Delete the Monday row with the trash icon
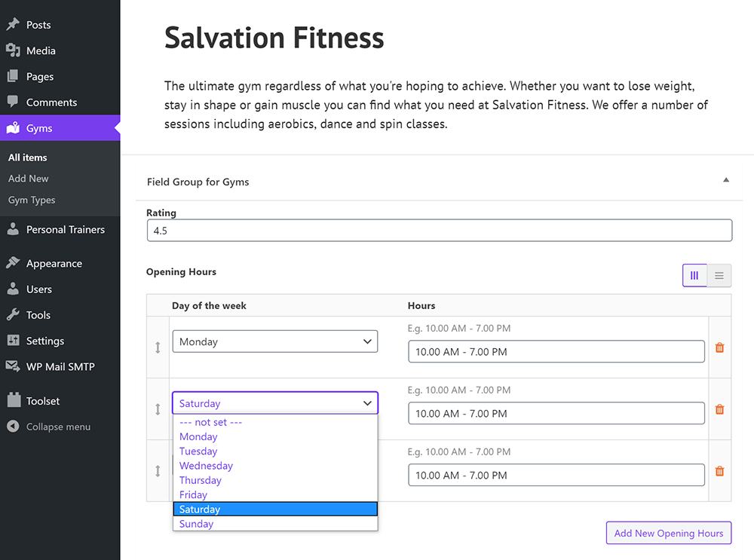This screenshot has width=754, height=560. pos(719,347)
